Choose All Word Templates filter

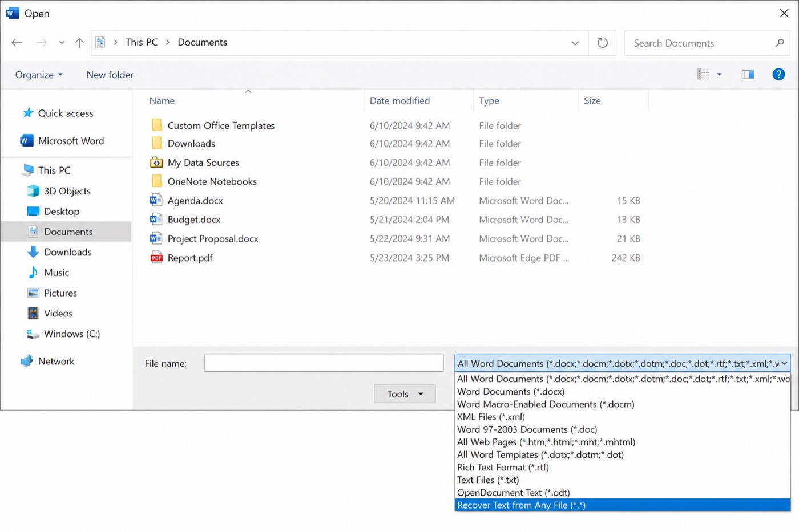click(623, 454)
